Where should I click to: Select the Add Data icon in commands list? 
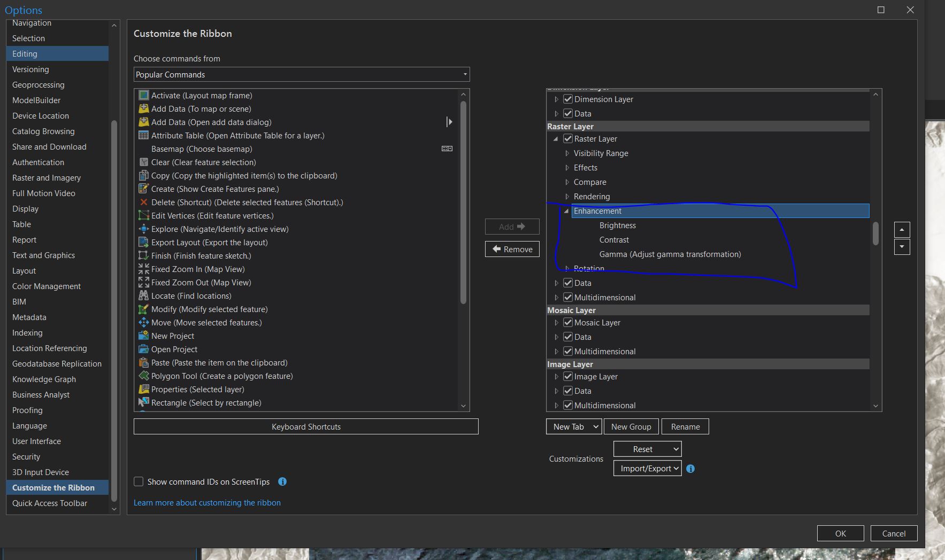[x=144, y=108]
